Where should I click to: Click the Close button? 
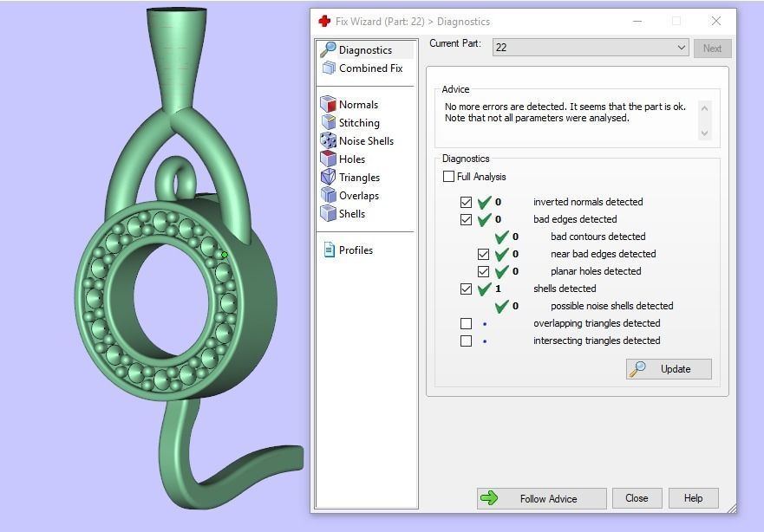click(x=637, y=498)
